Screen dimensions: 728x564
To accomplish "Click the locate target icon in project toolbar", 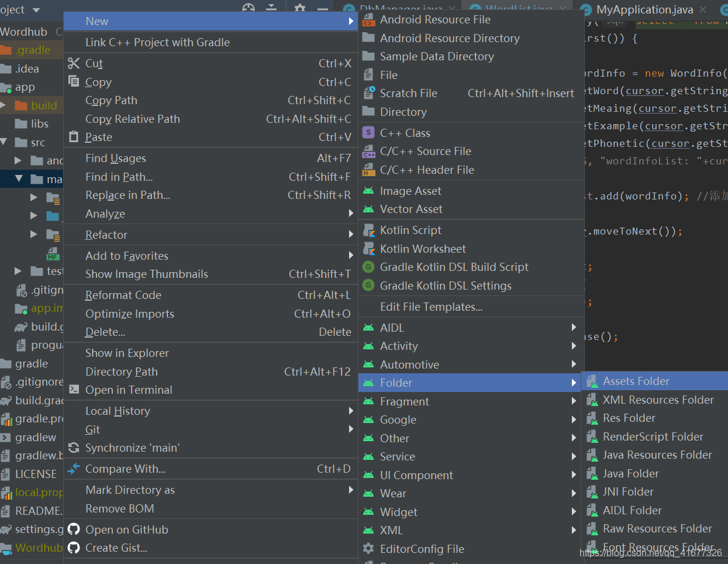I will point(249,9).
